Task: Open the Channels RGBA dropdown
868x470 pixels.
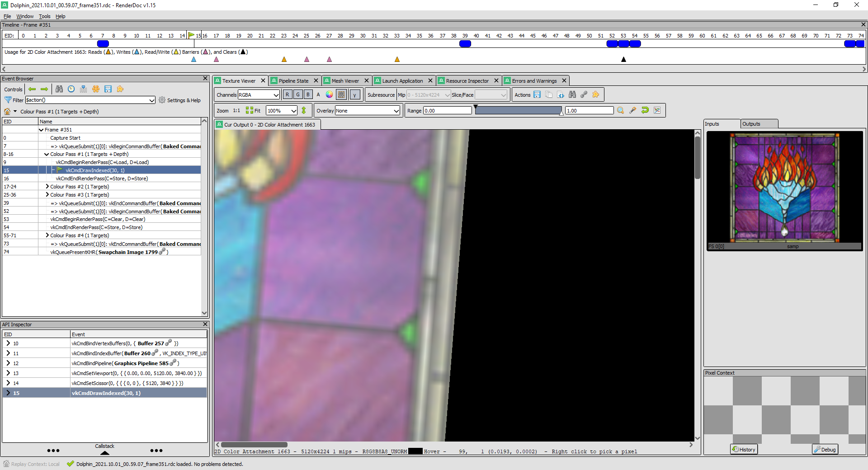Action: click(259, 94)
